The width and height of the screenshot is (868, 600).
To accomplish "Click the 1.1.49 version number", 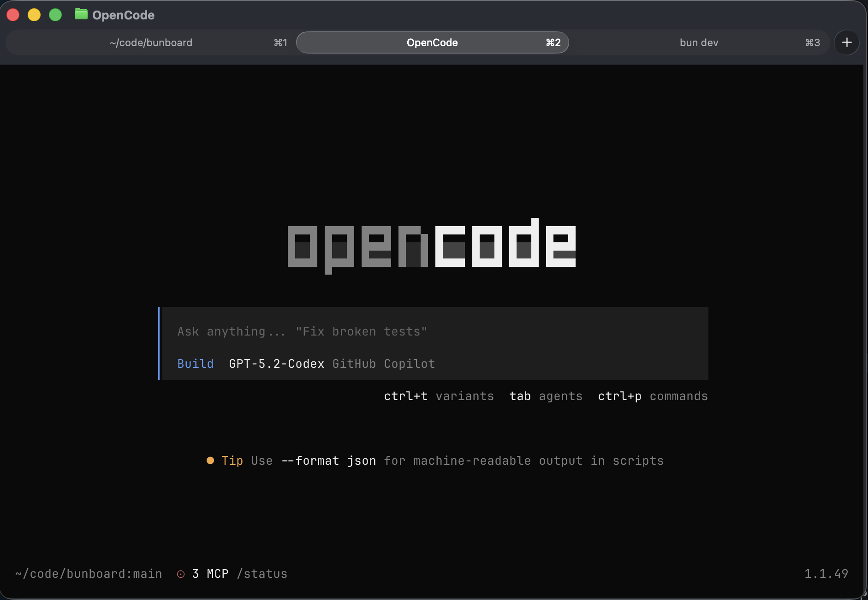I will click(826, 574).
